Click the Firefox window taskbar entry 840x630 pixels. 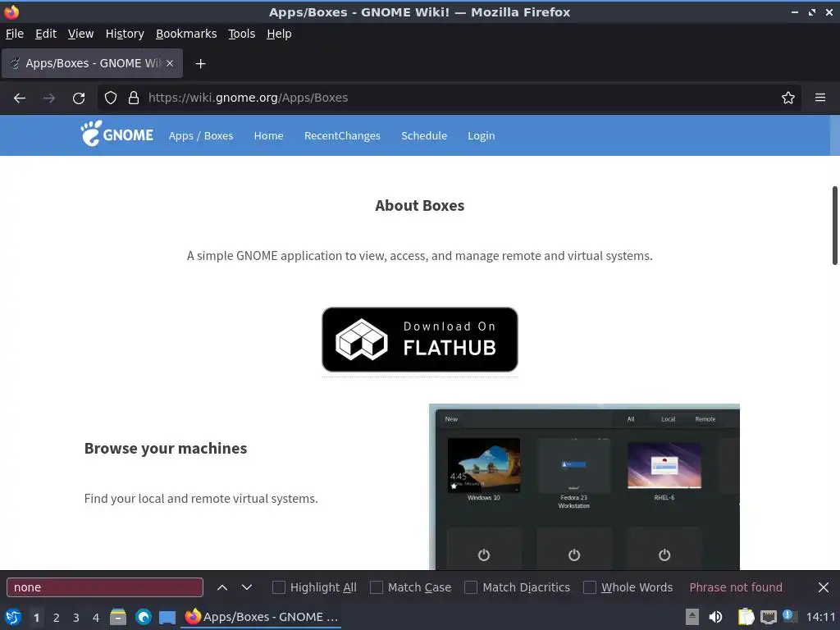tap(262, 617)
